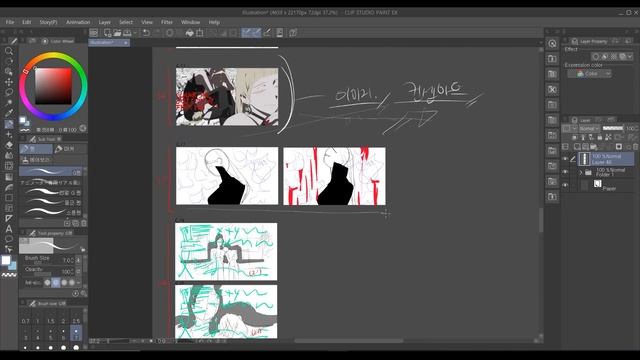Open the Help menu
Image resolution: width=640 pixels, height=360 pixels.
point(214,22)
